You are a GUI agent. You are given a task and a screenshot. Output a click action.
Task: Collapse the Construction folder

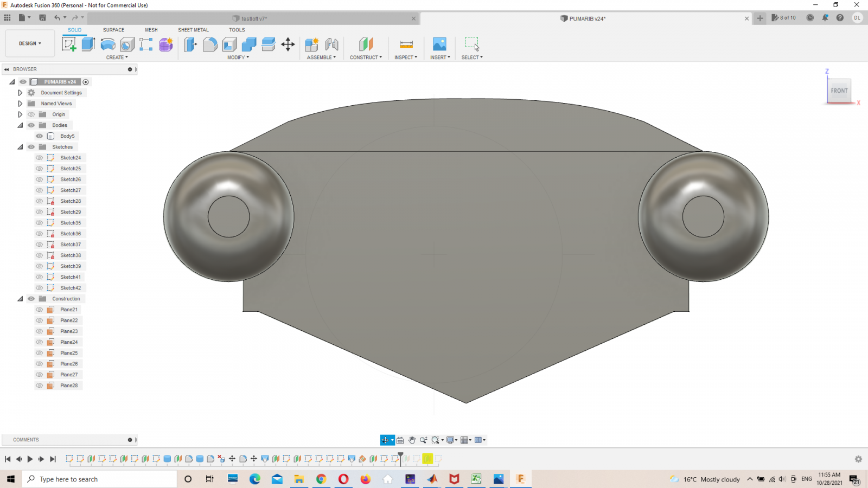(x=20, y=299)
